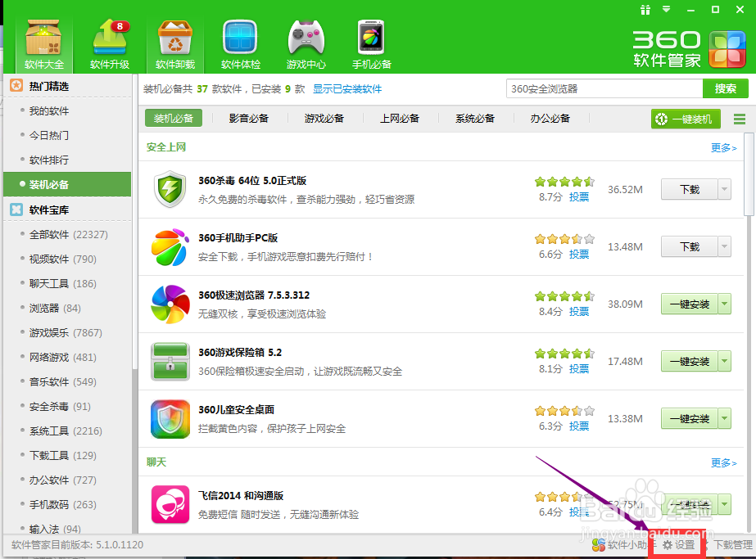Image resolution: width=756 pixels, height=559 pixels.
Task: Click the sidebar vertical scrollbar
Action: 134,222
